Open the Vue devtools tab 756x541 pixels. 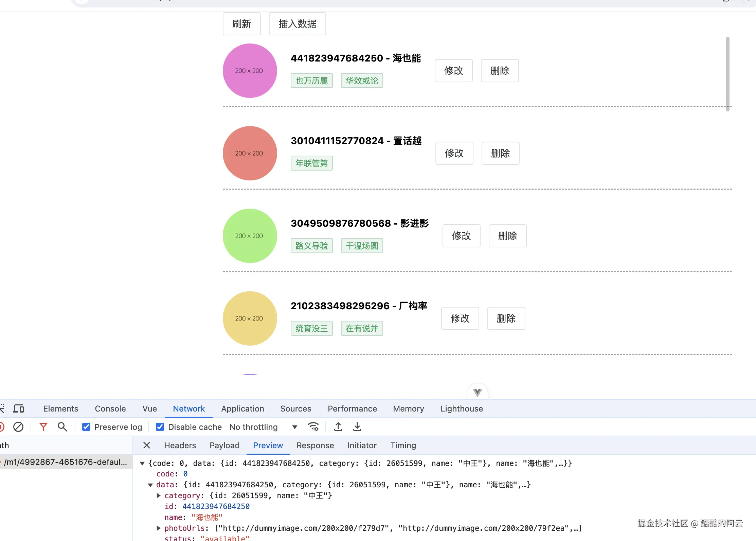pos(150,408)
